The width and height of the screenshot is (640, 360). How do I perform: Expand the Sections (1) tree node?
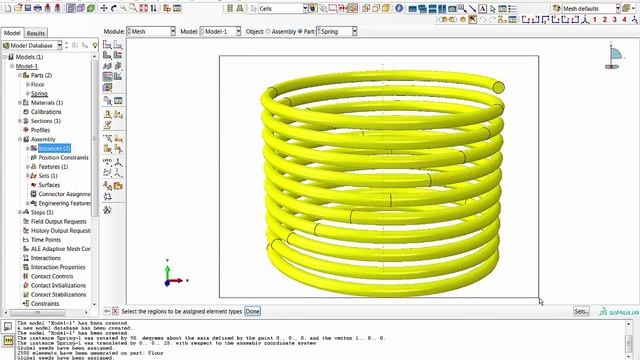[x=20, y=121]
